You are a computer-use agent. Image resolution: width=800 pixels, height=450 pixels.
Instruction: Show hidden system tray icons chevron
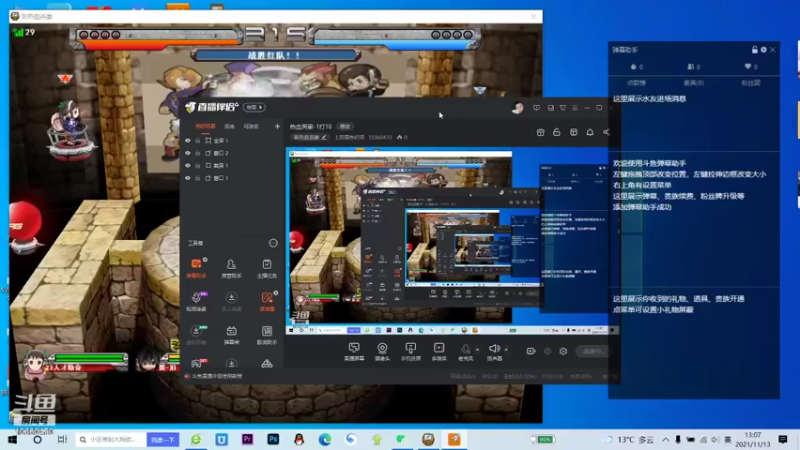click(666, 439)
